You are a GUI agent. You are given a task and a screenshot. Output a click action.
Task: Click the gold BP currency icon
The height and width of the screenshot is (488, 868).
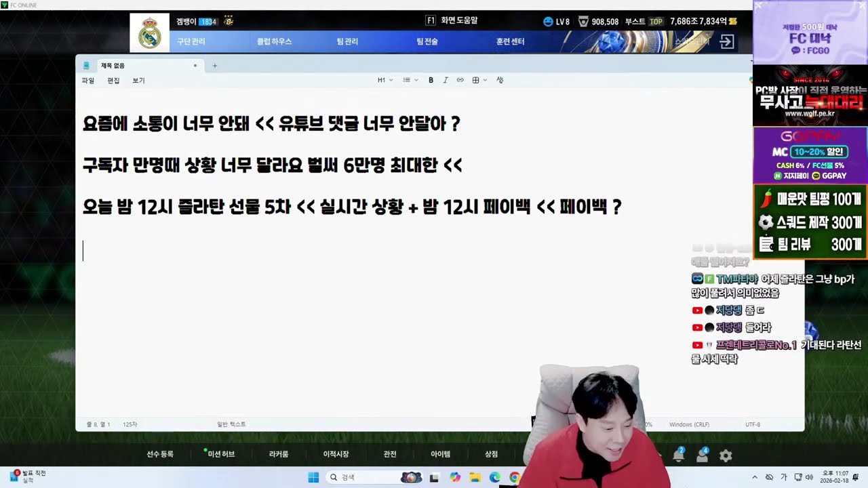click(733, 22)
